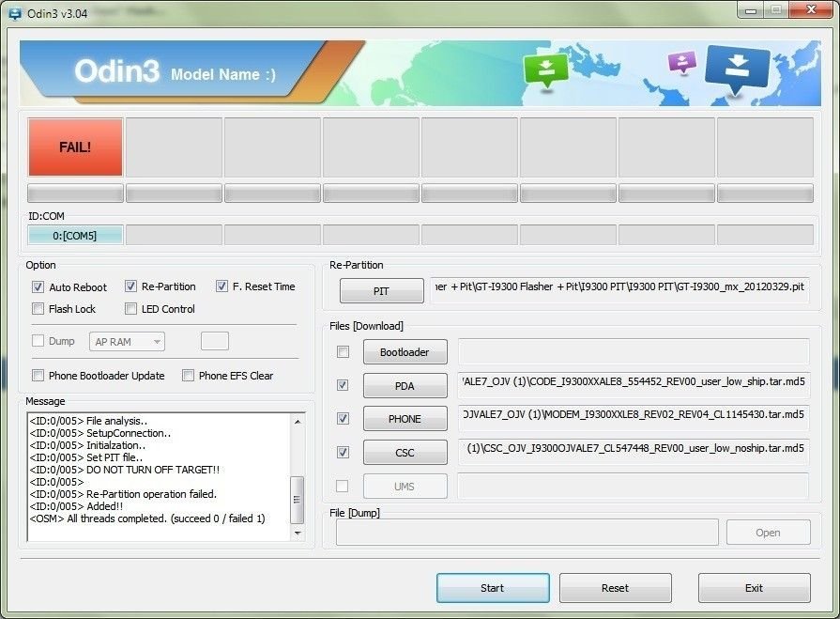Click the PIT file path field
This screenshot has height=619, width=840.
pyautogui.click(x=619, y=290)
